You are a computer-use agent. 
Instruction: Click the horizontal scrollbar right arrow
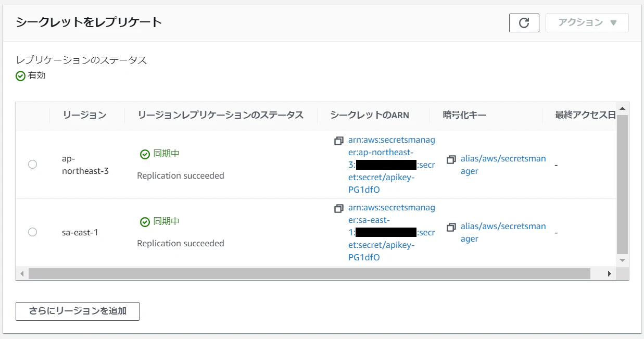tap(609, 273)
